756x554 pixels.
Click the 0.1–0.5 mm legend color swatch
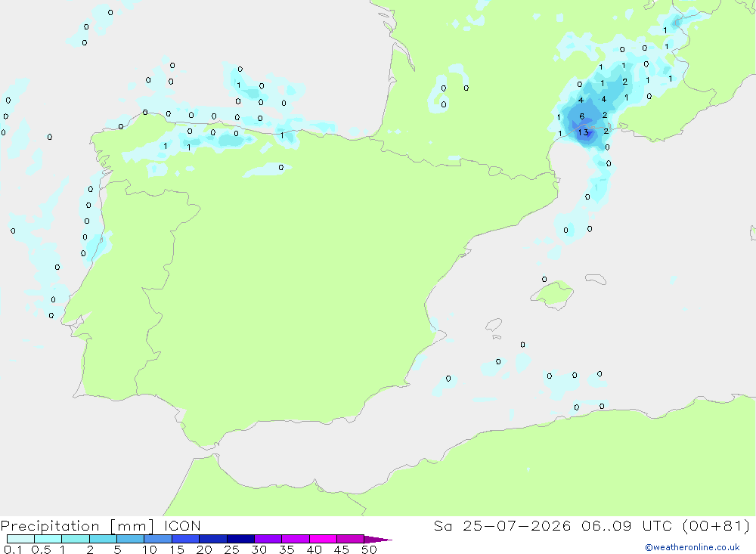click(x=20, y=539)
